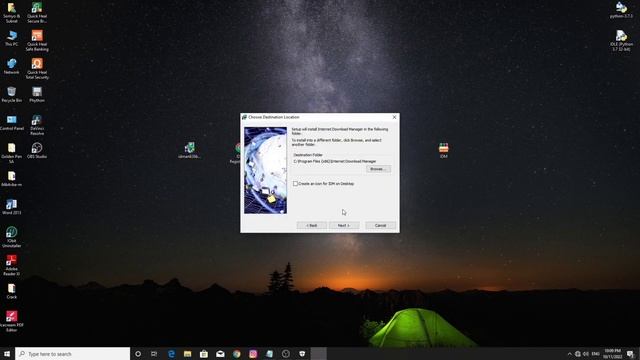
Task: Click the Next button in the installer
Action: point(344,225)
